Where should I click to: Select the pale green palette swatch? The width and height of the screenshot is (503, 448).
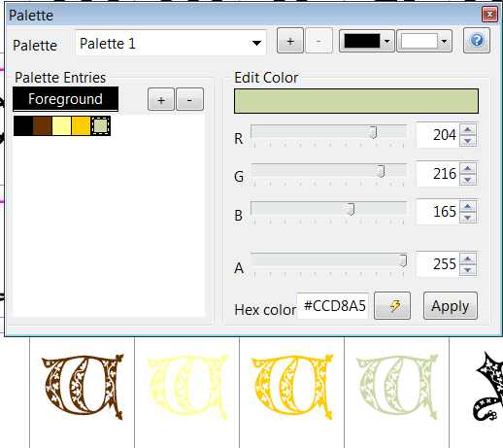coord(101,125)
